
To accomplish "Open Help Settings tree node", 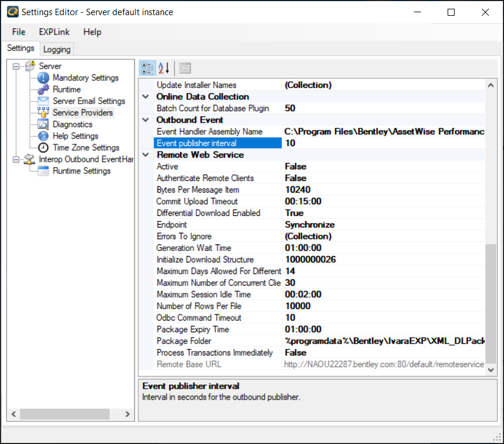I will tap(75, 136).
